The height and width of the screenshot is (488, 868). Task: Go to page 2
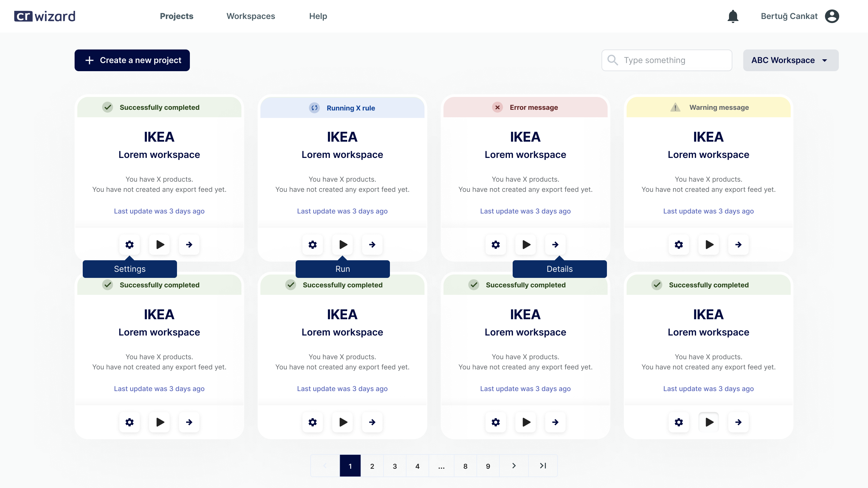[372, 466]
